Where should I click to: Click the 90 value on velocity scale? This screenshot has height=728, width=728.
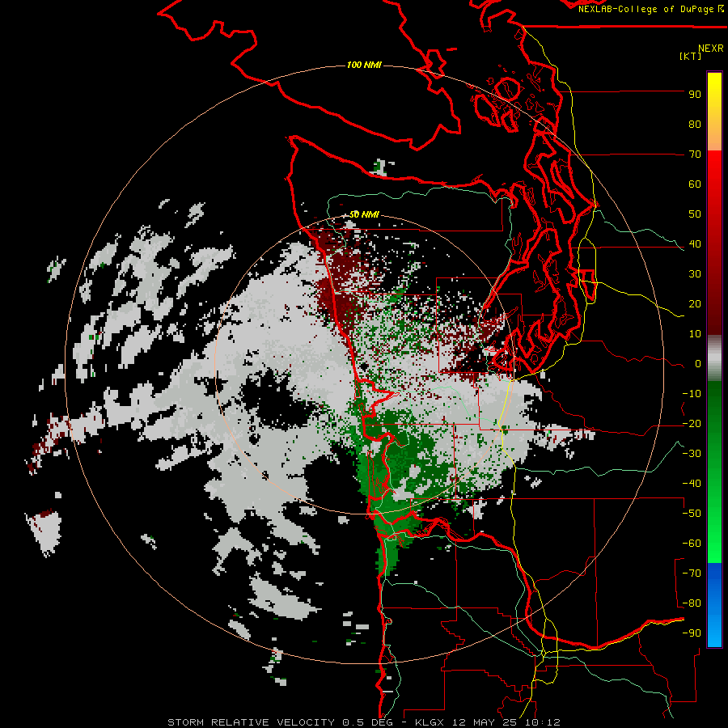coord(695,95)
